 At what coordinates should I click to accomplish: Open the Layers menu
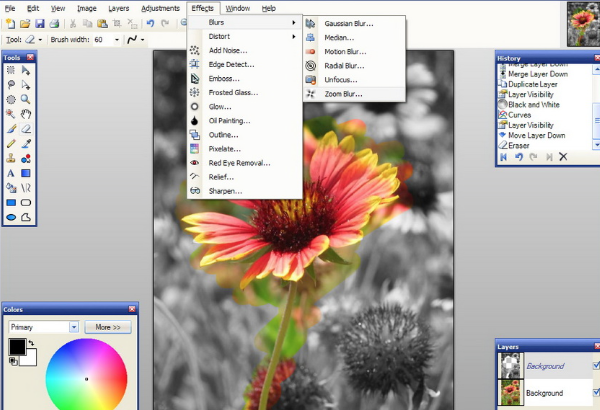click(x=119, y=8)
